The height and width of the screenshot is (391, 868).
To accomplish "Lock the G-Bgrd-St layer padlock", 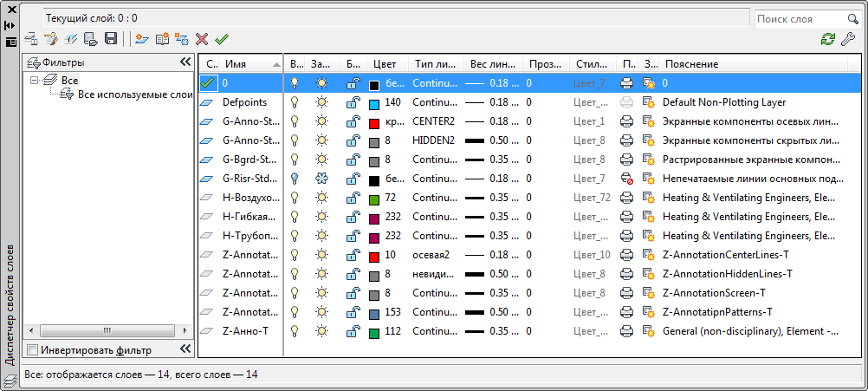I will click(x=353, y=160).
